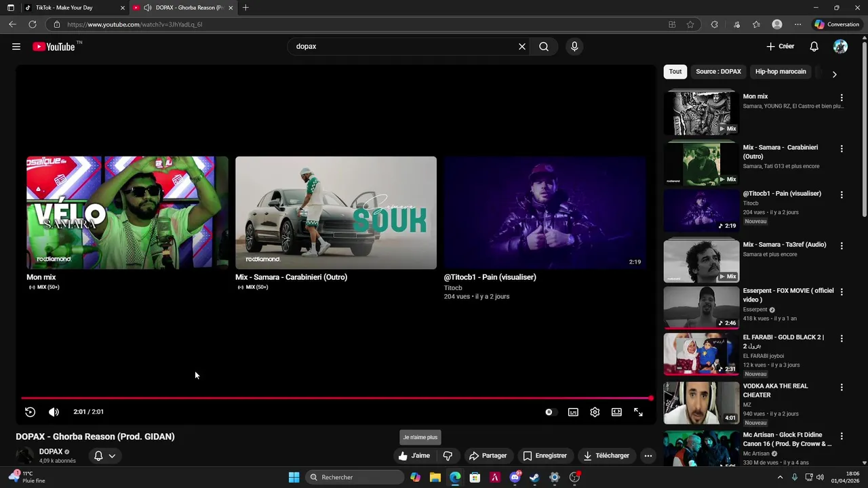Open the Copilot Conversation button
The width and height of the screenshot is (868, 488).
click(x=837, y=24)
